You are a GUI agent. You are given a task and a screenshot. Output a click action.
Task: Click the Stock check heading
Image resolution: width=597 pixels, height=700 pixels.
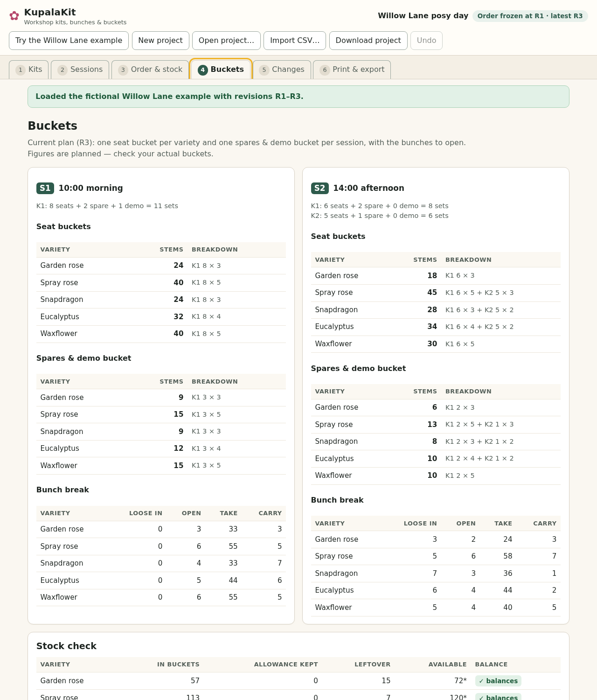(x=66, y=646)
